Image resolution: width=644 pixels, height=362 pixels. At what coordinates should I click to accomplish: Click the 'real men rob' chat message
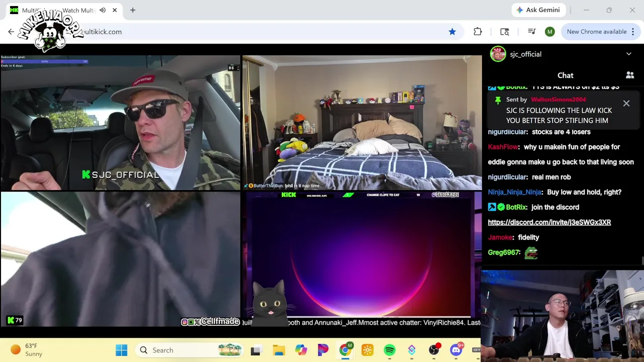(x=551, y=177)
